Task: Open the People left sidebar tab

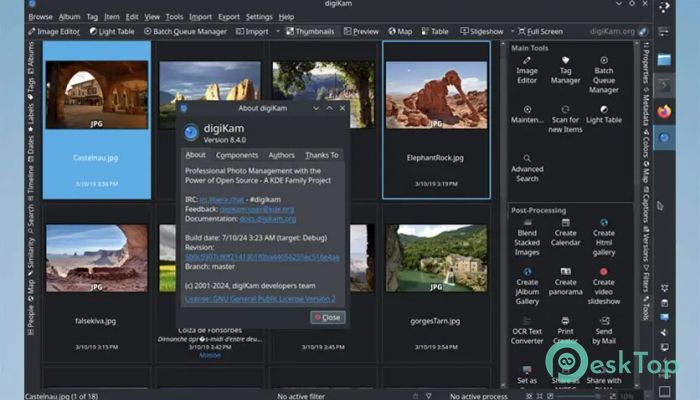Action: pyautogui.click(x=31, y=320)
